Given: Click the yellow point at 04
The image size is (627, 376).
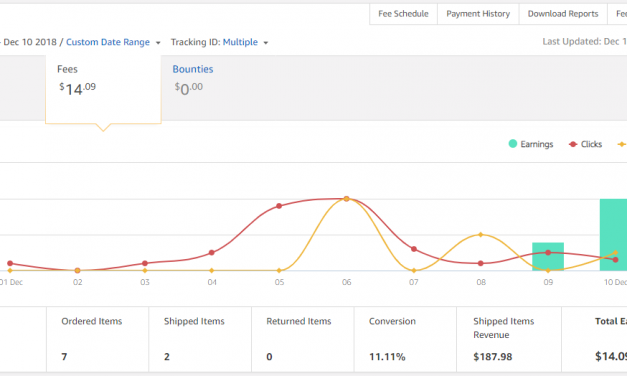Looking at the screenshot, I should pos(212,270).
